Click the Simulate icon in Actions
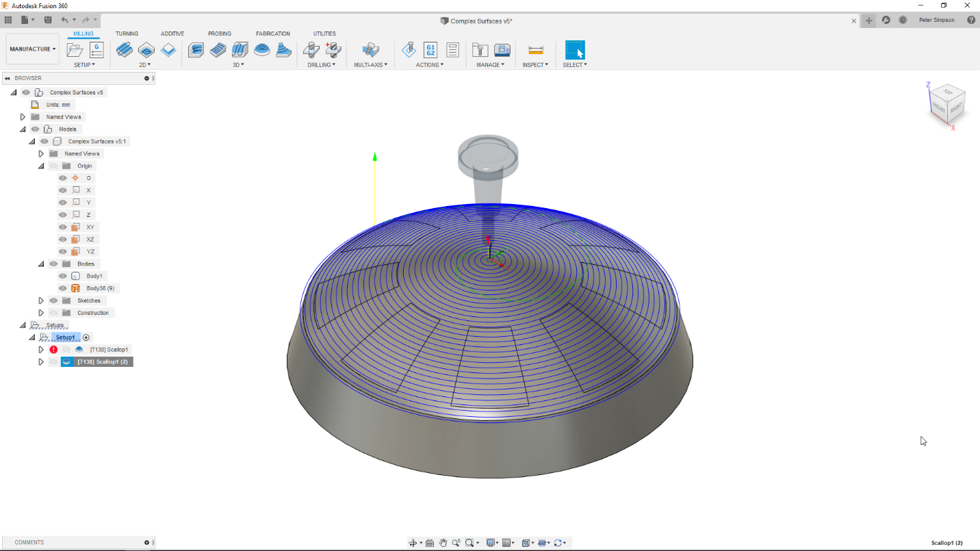Image resolution: width=980 pixels, height=551 pixels. click(409, 49)
